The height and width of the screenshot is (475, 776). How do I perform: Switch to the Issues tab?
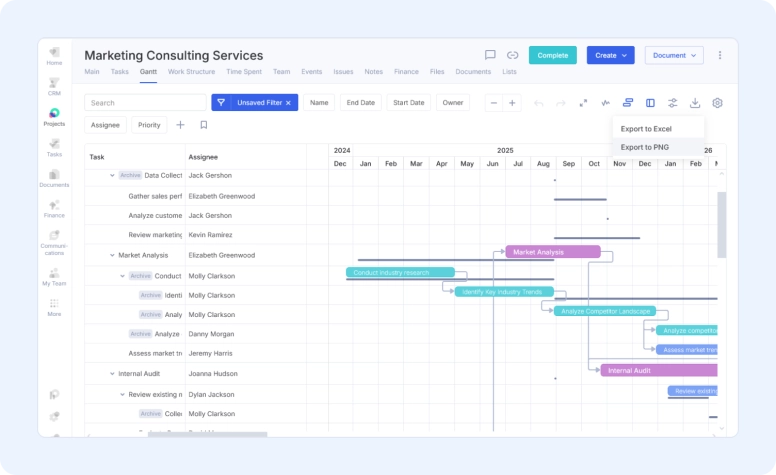(343, 72)
